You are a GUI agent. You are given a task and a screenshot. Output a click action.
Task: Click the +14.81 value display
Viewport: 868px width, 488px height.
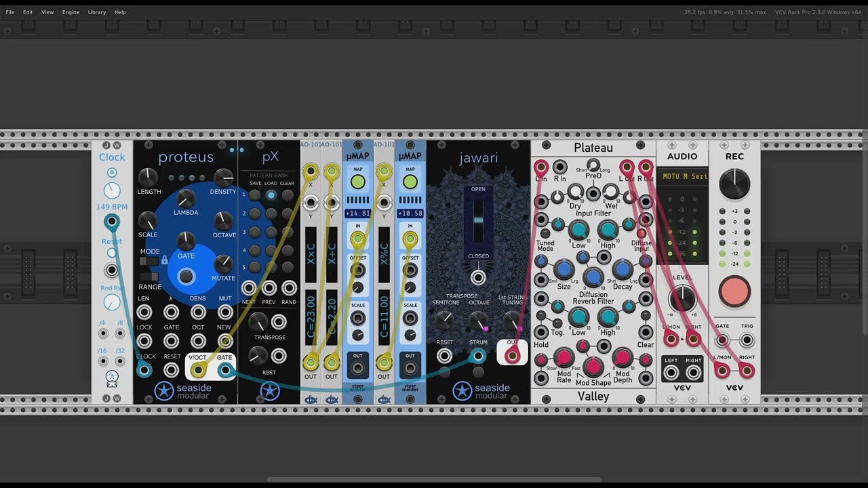357,213
